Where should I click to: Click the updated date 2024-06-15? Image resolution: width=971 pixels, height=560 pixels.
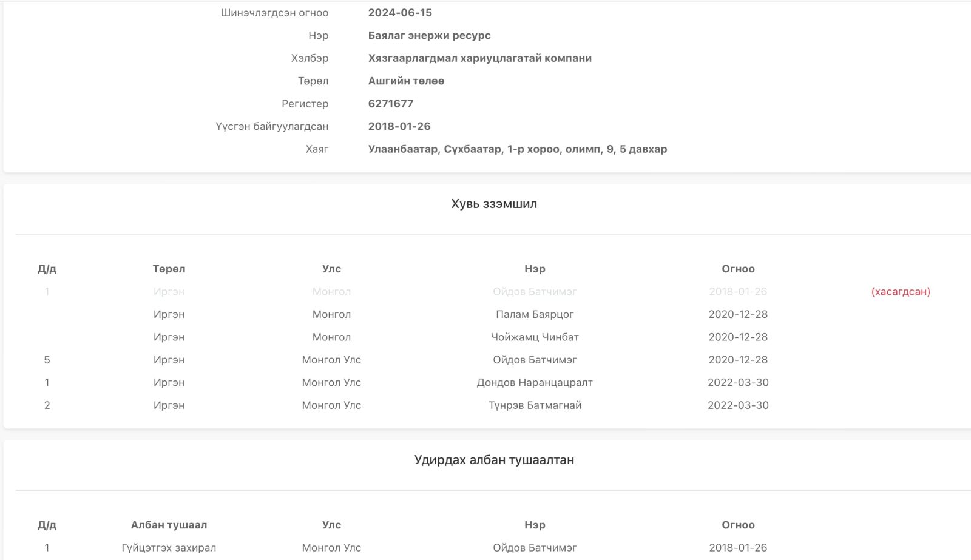tap(400, 13)
